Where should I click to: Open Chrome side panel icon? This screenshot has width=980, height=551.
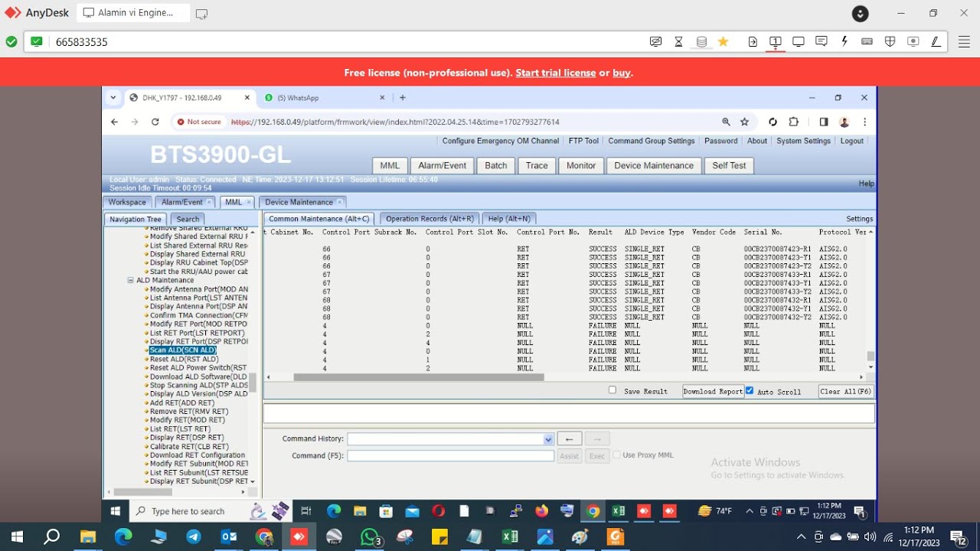pyautogui.click(x=824, y=122)
